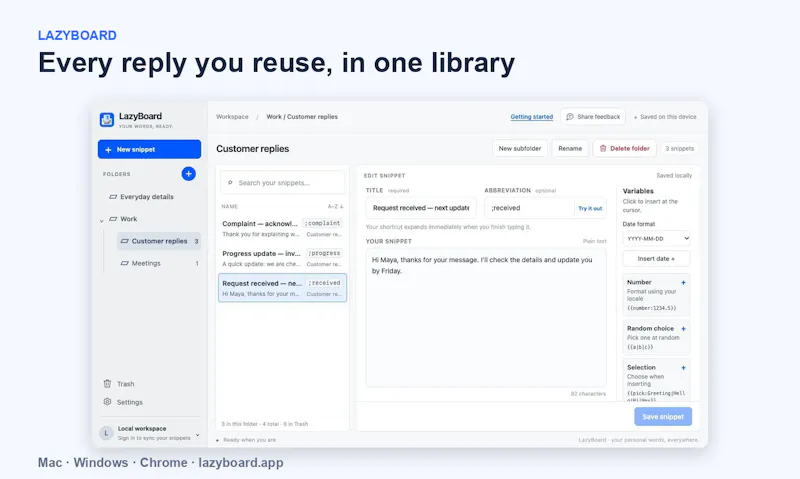This screenshot has width=800, height=479.
Task: Rename the current folder
Action: 570,148
